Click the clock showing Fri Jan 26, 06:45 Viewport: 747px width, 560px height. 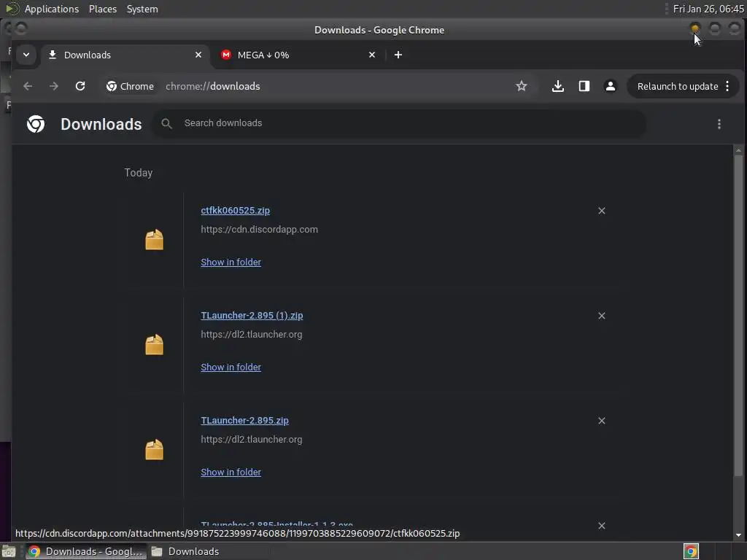pos(708,9)
